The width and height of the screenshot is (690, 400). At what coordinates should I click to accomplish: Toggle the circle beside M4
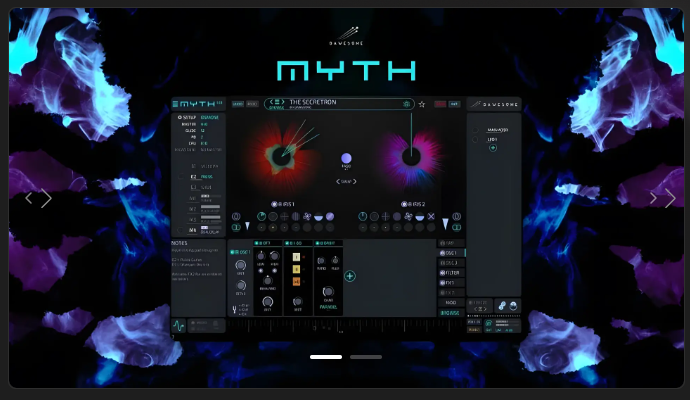click(180, 230)
